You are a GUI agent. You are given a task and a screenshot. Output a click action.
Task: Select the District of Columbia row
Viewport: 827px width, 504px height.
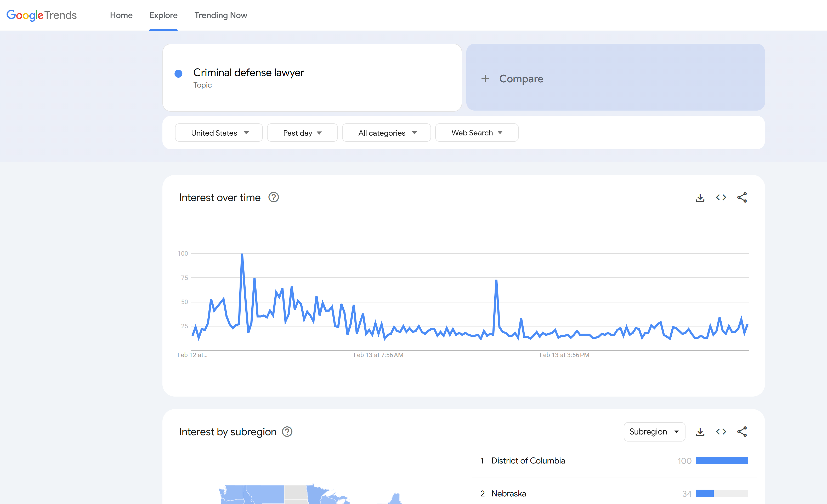click(x=614, y=461)
